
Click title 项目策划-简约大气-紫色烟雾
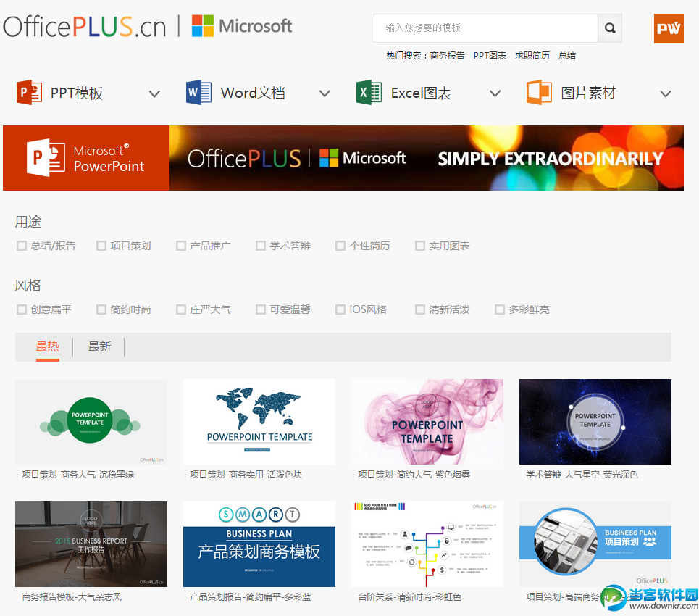pos(414,475)
